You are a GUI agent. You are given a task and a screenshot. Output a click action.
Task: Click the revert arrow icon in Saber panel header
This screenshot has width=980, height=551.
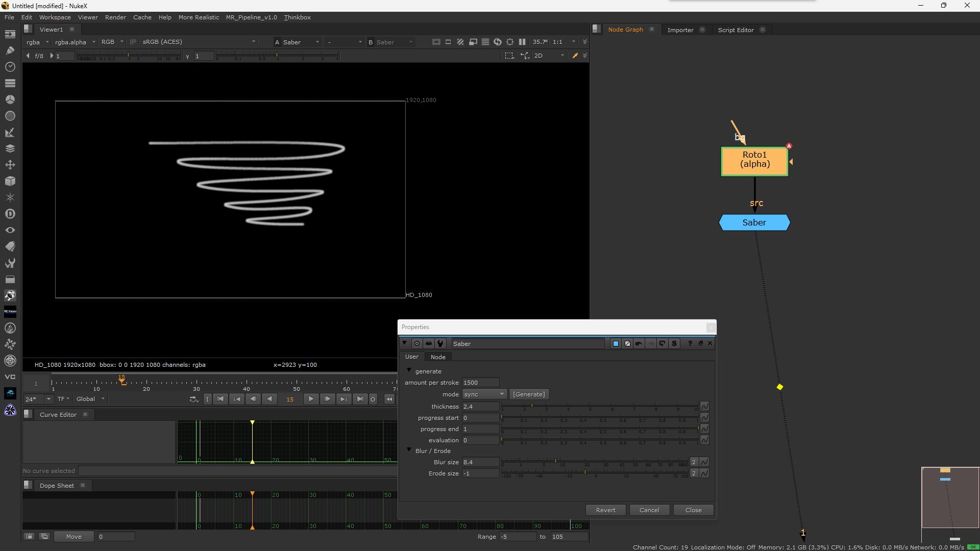(662, 343)
